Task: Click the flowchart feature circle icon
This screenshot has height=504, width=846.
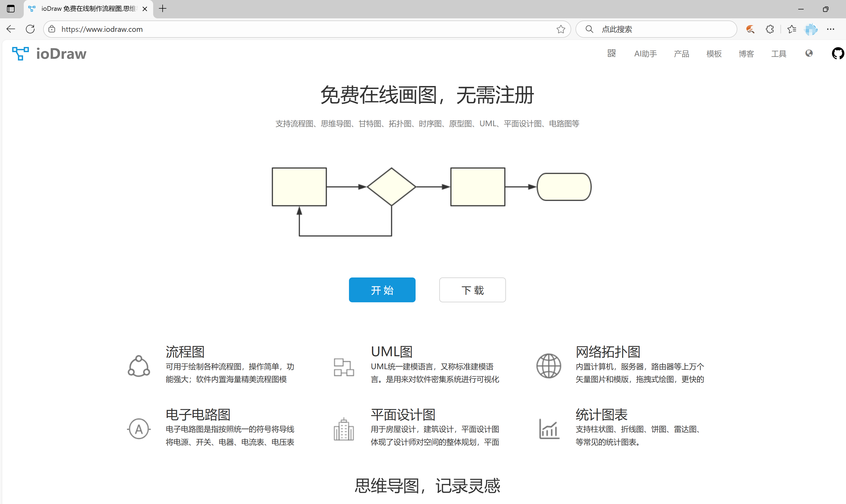Action: point(139,366)
